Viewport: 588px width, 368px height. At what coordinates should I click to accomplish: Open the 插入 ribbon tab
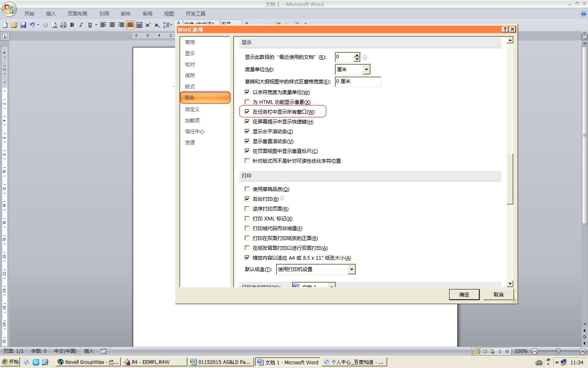(51, 14)
